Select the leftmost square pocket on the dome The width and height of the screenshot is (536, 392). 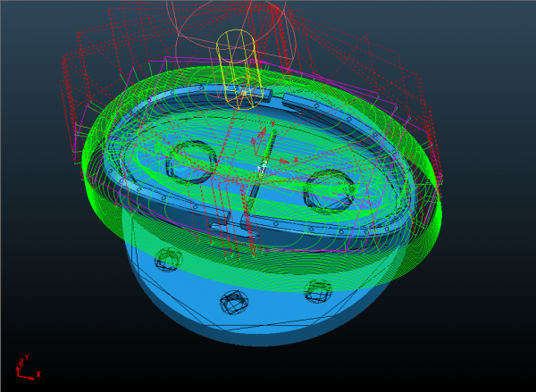tap(168, 260)
